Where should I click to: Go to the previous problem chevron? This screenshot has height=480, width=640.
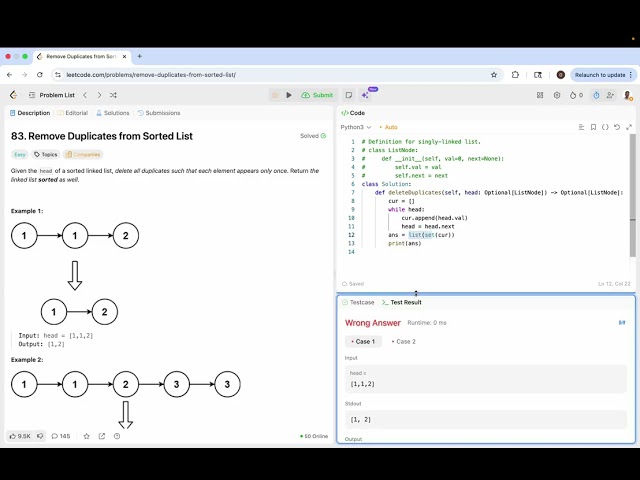click(x=85, y=95)
